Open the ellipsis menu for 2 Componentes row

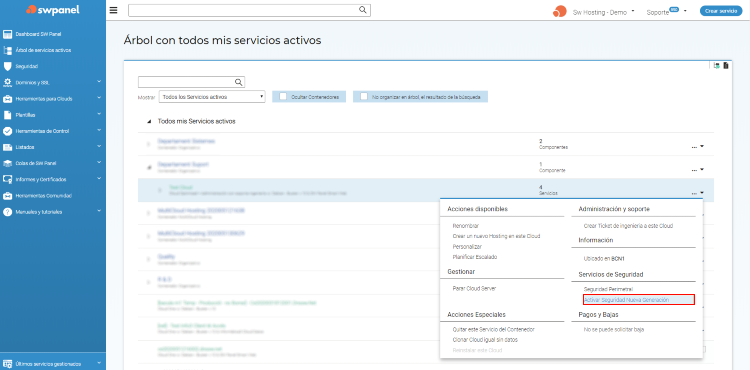(697, 147)
